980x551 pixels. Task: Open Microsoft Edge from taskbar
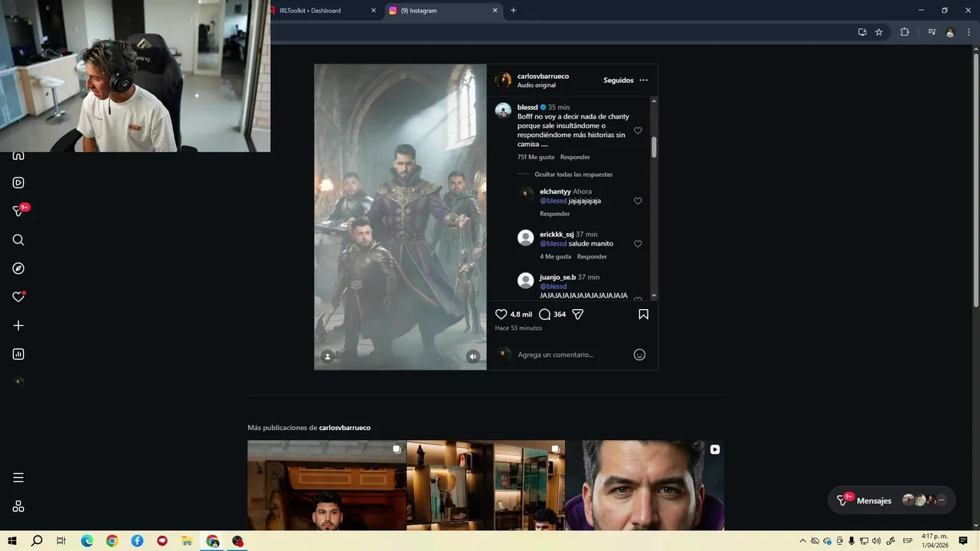[x=87, y=541]
